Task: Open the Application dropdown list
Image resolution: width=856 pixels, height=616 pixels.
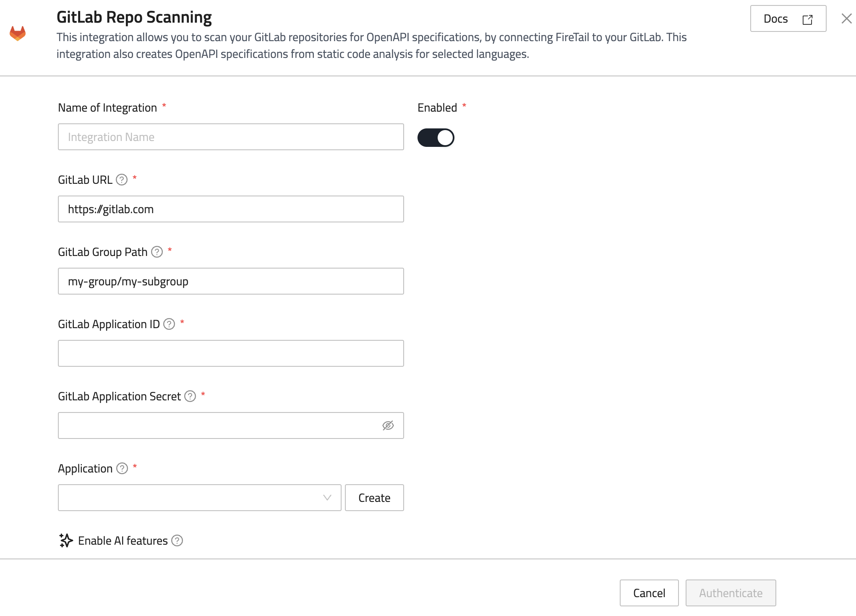Action: point(193,498)
